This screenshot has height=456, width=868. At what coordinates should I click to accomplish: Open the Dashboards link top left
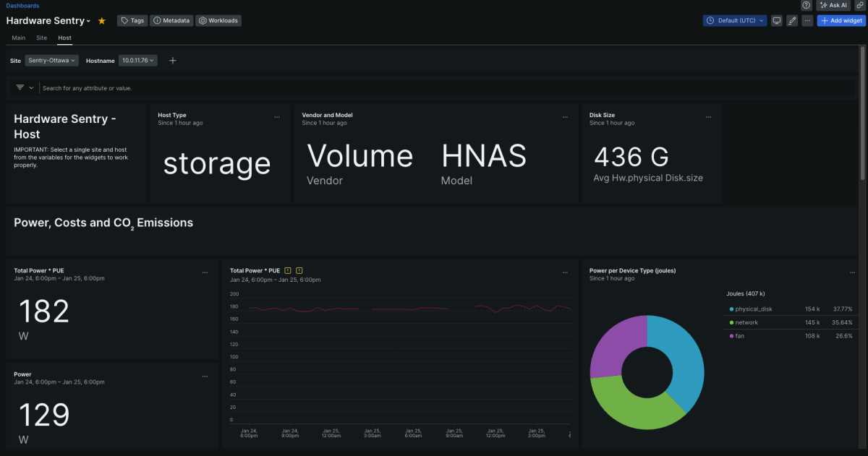pos(22,5)
